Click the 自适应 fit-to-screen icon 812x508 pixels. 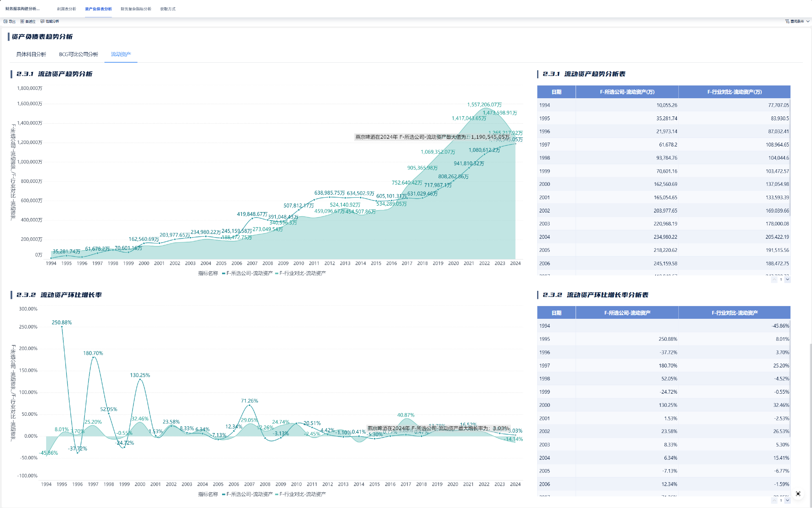22,21
